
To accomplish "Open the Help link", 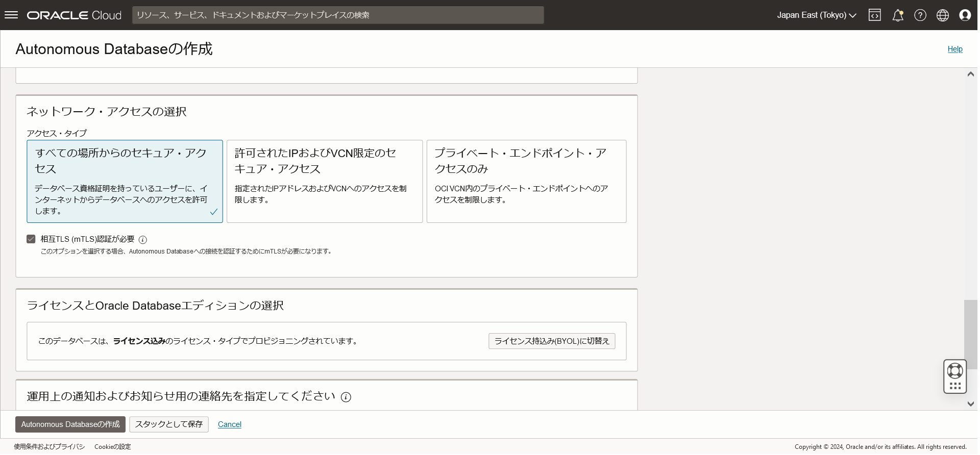I will pyautogui.click(x=955, y=49).
